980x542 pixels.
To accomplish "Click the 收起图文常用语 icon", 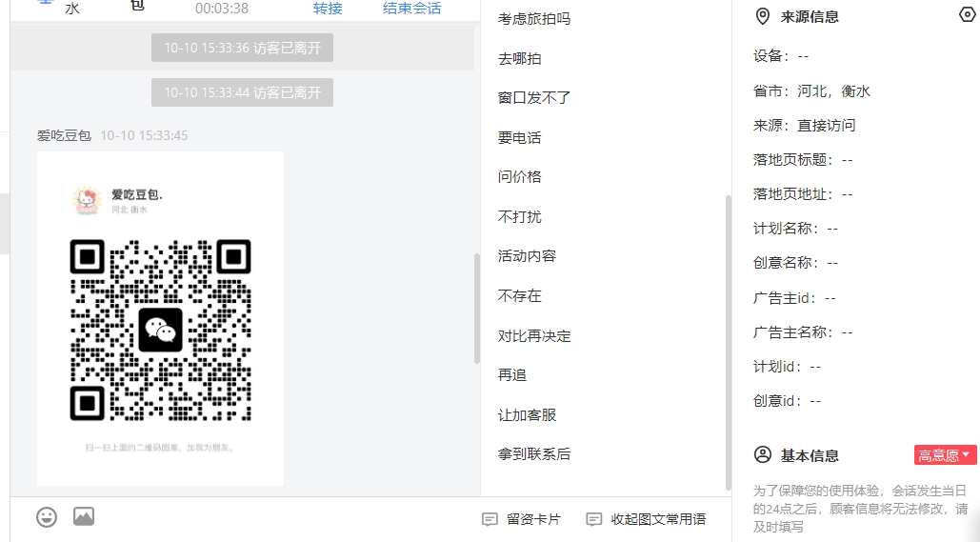I will tap(593, 519).
